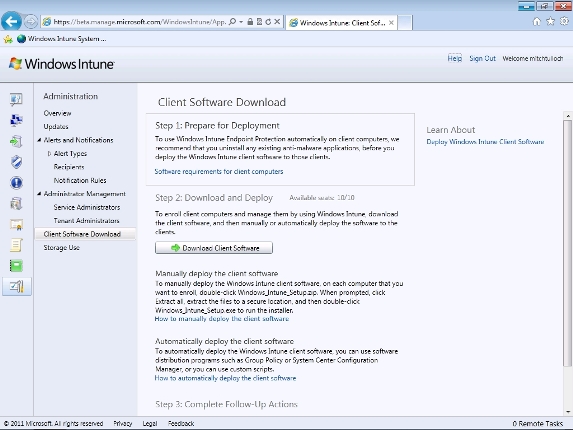The width and height of the screenshot is (573, 430).
Task: Click the Available seats: 10/10 text
Action: (x=322, y=198)
